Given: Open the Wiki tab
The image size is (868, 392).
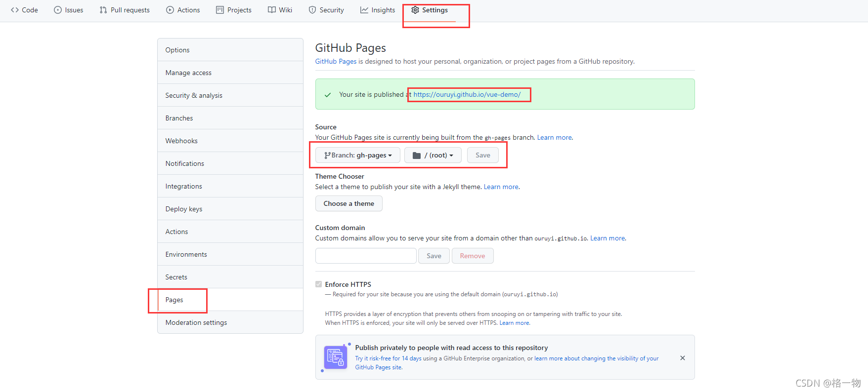Looking at the screenshot, I should 280,10.
